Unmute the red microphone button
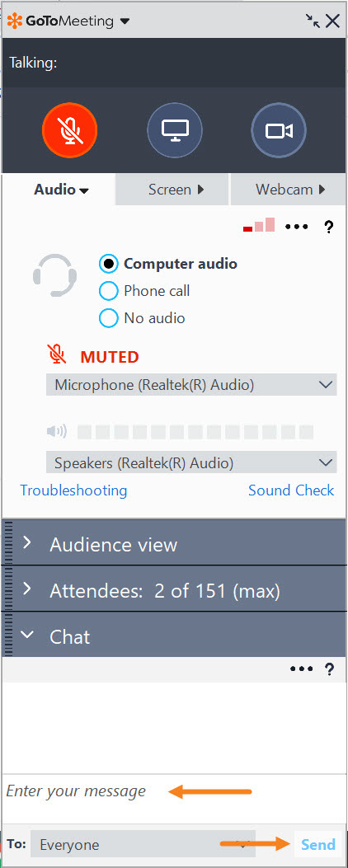The image size is (348, 868). [70, 130]
